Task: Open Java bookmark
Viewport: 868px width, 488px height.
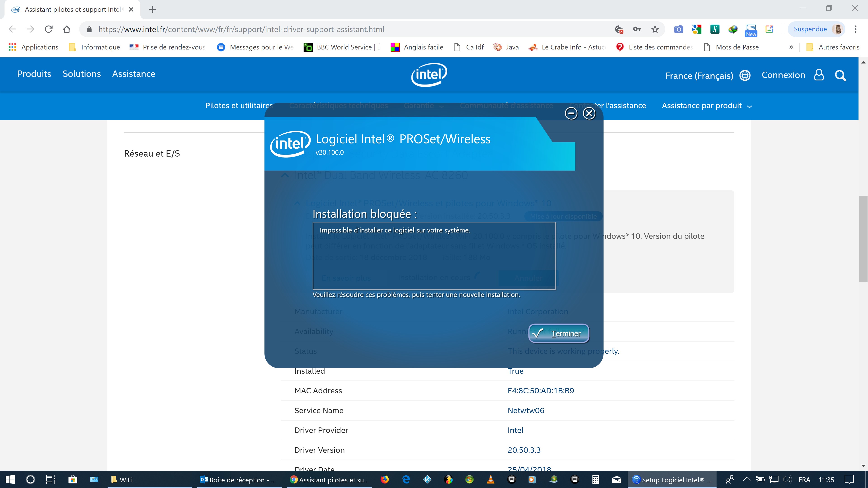Action: pos(506,47)
